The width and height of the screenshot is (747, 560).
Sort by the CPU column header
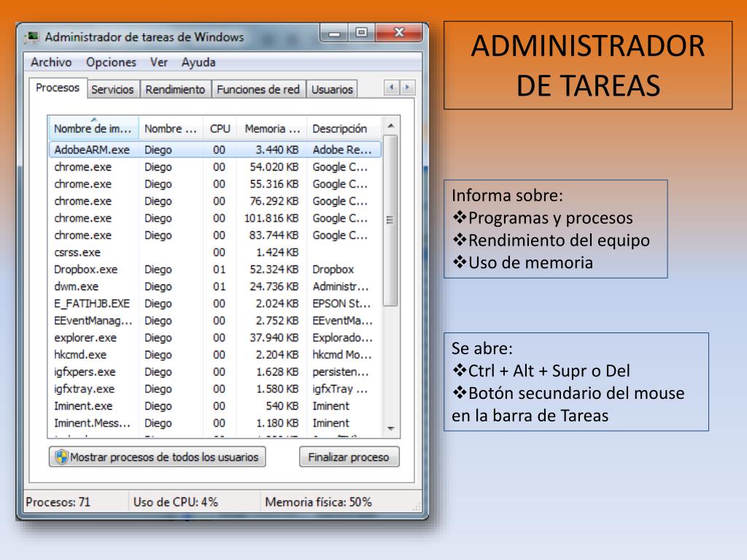220,128
